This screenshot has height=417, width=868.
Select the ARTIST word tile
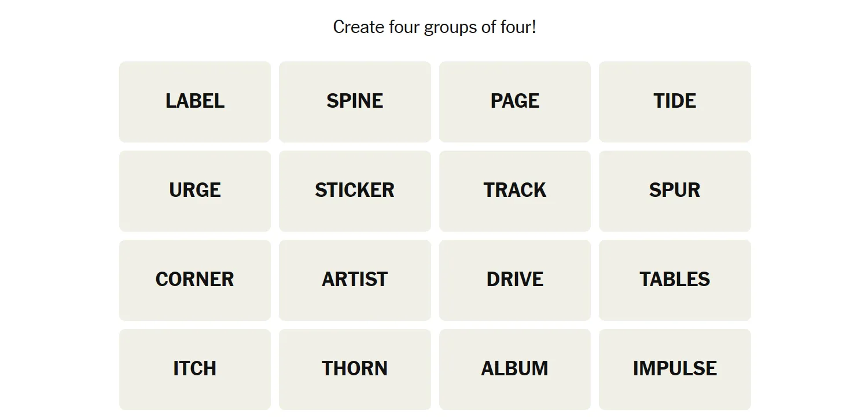[x=355, y=280]
